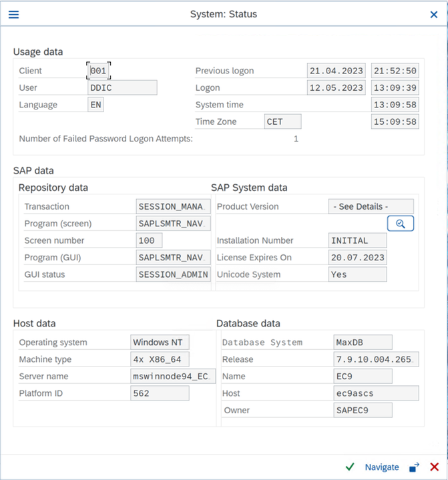Screen dimensions: 448x480
Task: Click the User field containing DDIC
Action: (x=122, y=88)
